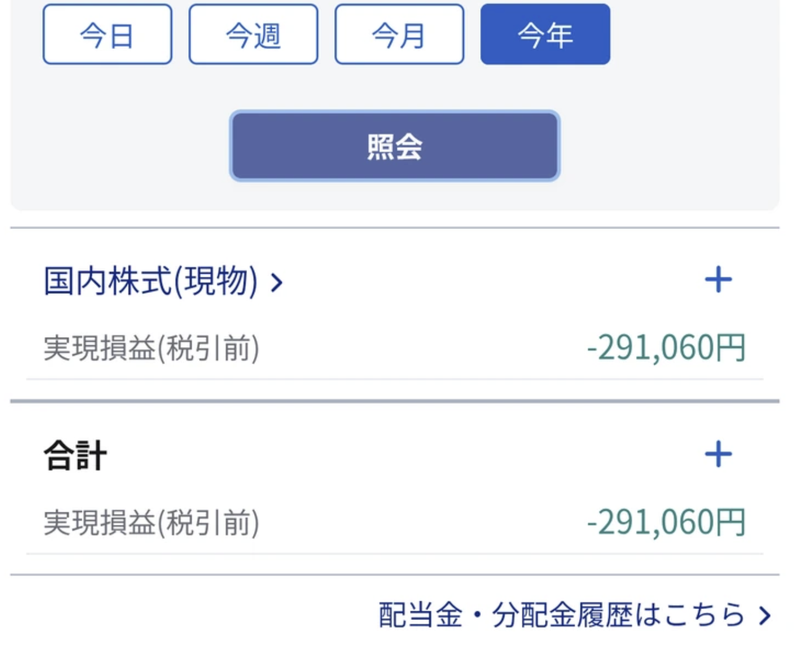Click the arrow after 配当金・分配金履歴はこちら
Viewport: 812px width, 651px height.
coord(765,615)
